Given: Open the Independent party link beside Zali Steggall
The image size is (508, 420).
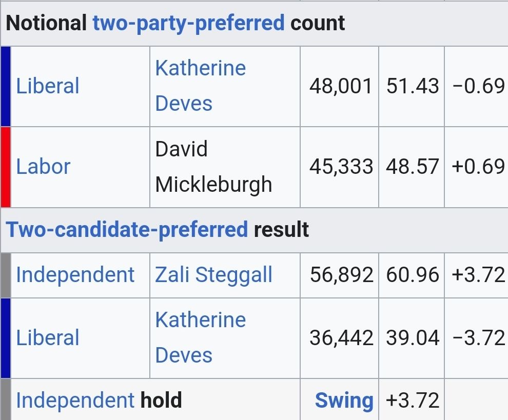Looking at the screenshot, I should tap(75, 275).
